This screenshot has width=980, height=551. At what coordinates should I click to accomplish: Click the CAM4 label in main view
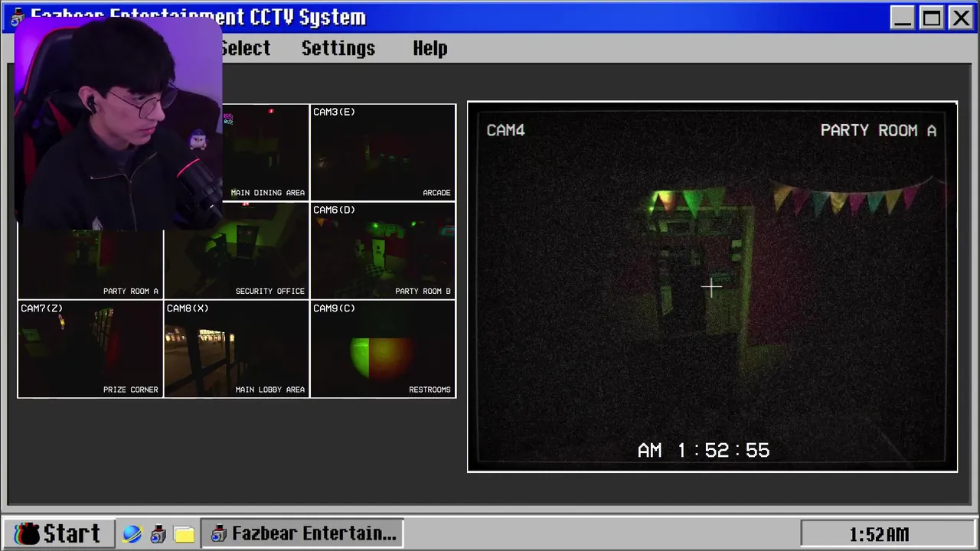point(506,130)
